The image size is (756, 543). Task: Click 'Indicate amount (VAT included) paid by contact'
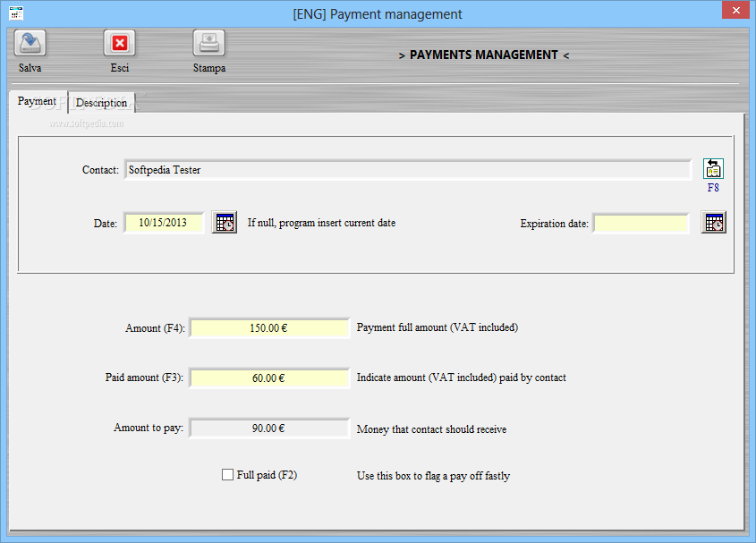(462, 378)
